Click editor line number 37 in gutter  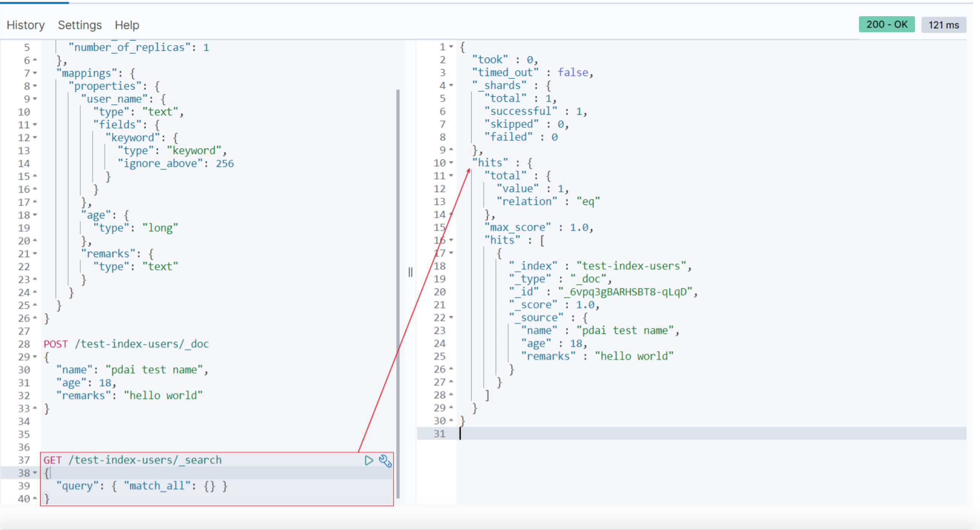pos(24,460)
